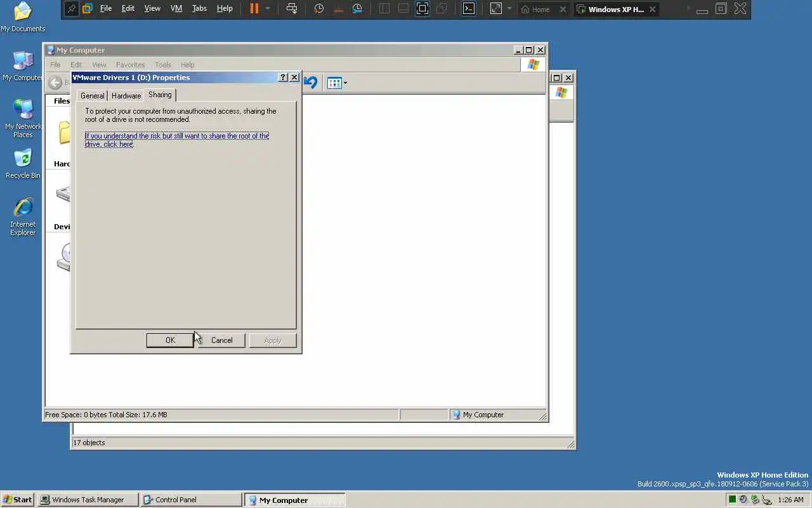The height and width of the screenshot is (508, 812).
Task: Click the network connection tray icon
Action: tap(766, 500)
